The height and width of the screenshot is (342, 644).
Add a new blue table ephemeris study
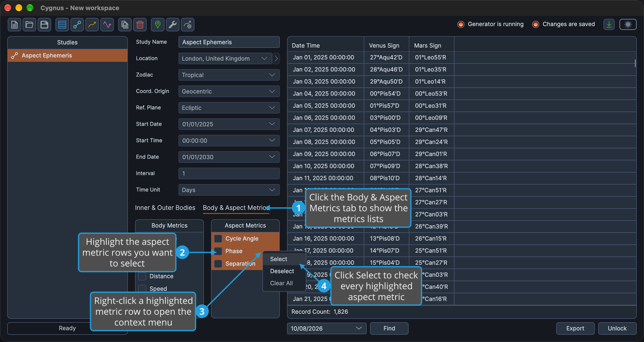click(62, 25)
